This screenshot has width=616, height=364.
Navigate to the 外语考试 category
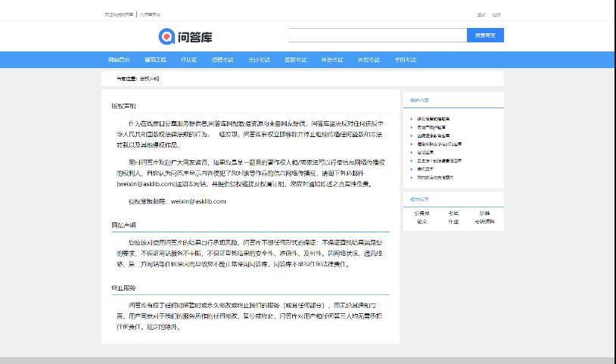tap(331, 60)
